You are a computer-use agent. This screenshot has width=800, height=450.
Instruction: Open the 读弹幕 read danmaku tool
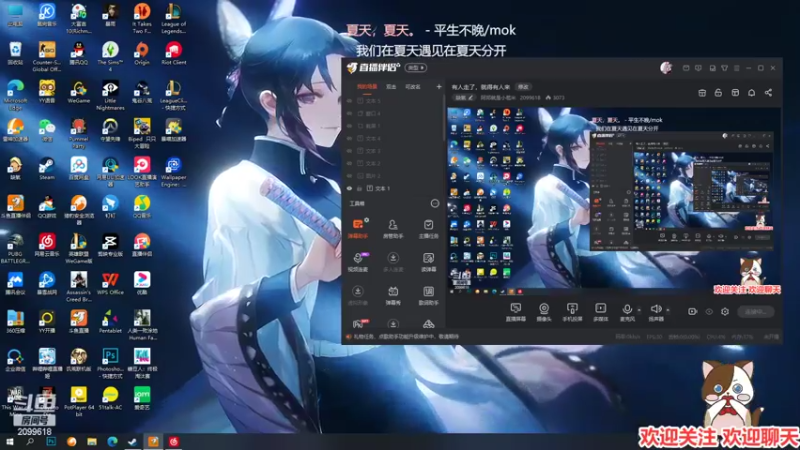click(x=428, y=262)
